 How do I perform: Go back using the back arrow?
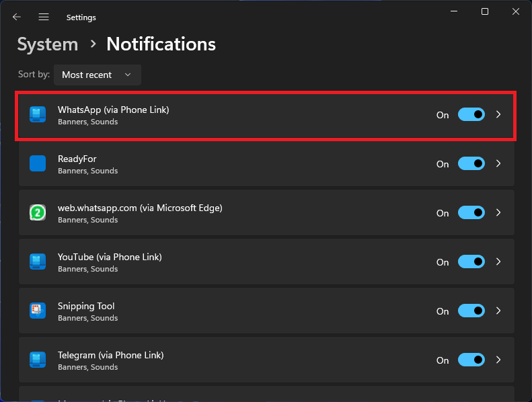tap(16, 17)
